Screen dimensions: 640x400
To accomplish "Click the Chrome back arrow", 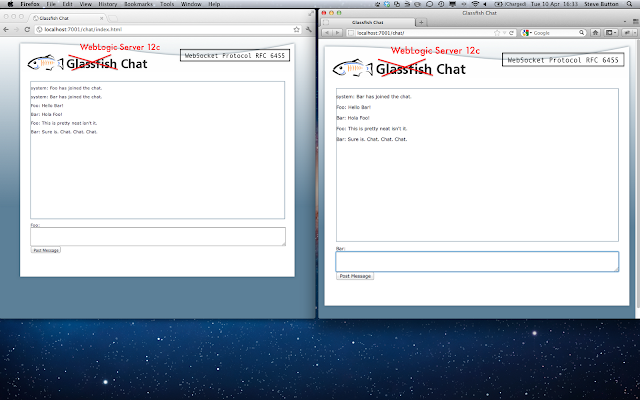I will pos(6,29).
